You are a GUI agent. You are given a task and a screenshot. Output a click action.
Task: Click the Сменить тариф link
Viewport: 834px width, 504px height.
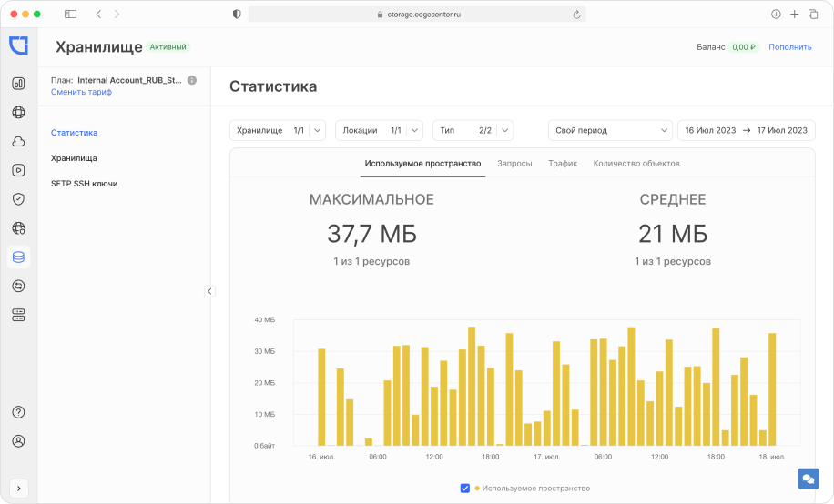81,92
